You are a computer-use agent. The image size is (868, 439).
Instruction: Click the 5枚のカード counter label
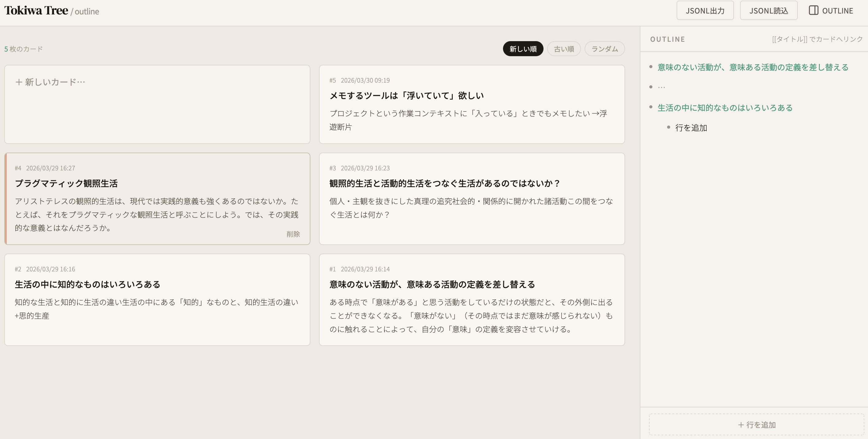click(23, 49)
